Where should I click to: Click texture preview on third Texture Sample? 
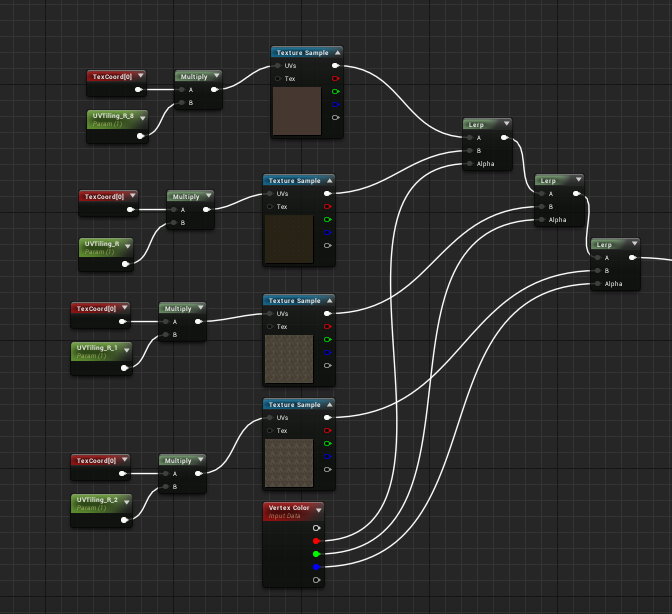[x=289, y=359]
